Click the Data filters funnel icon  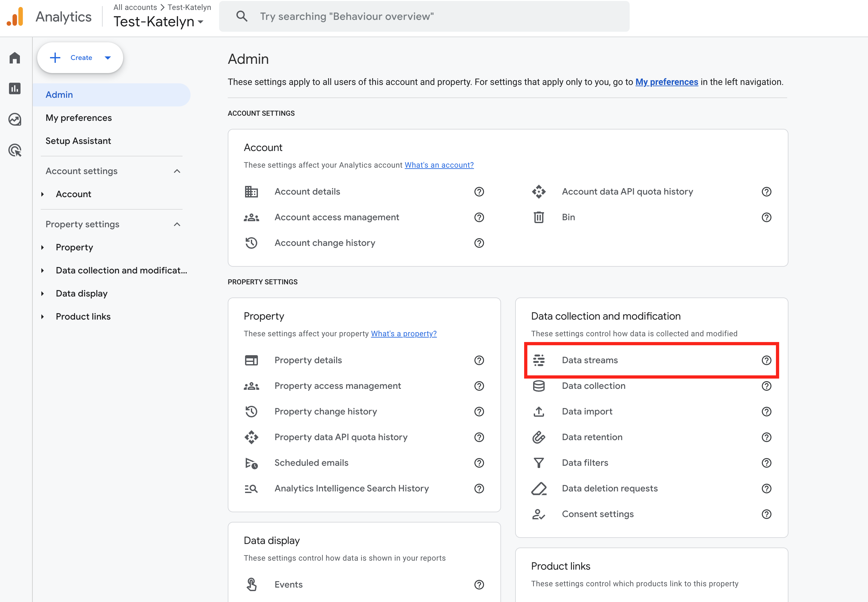(x=539, y=463)
